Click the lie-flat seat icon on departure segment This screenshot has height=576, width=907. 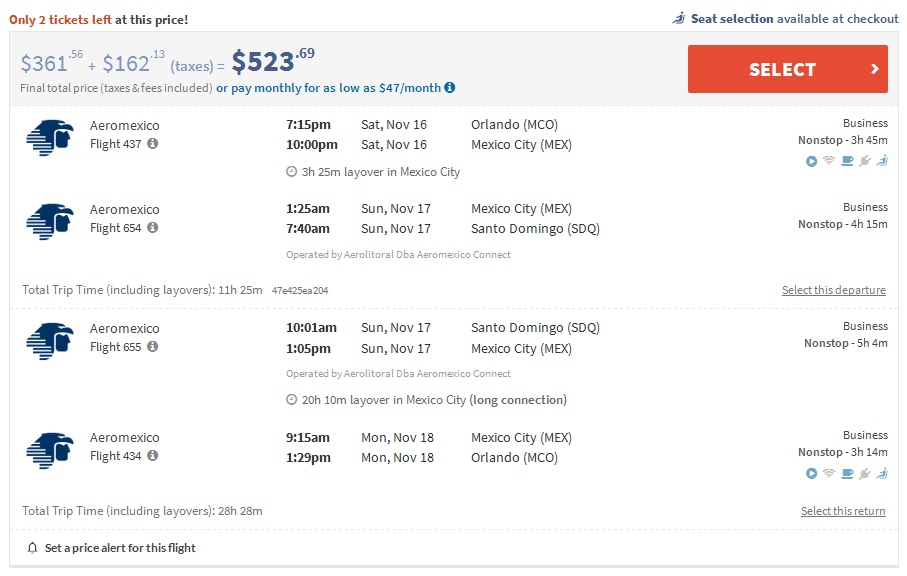coord(882,161)
